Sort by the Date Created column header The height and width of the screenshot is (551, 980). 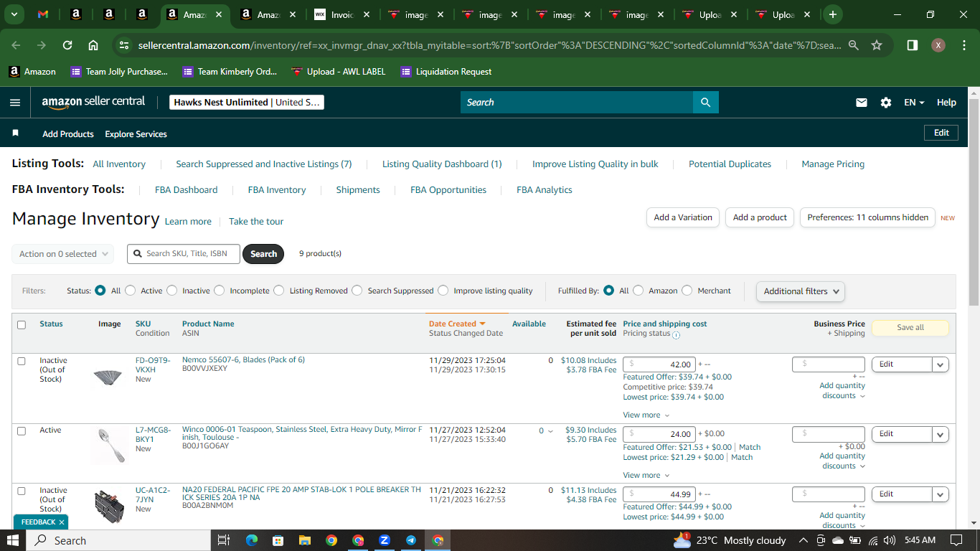point(457,324)
